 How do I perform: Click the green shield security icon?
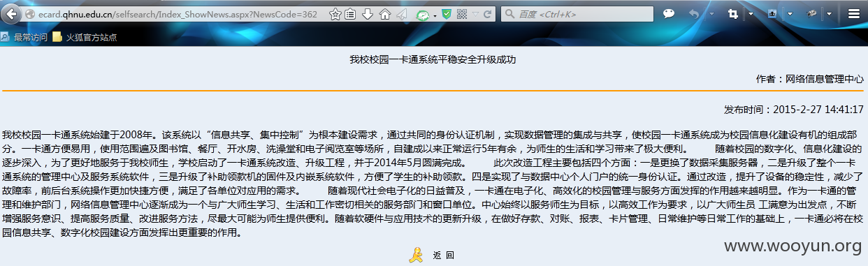pos(447,14)
